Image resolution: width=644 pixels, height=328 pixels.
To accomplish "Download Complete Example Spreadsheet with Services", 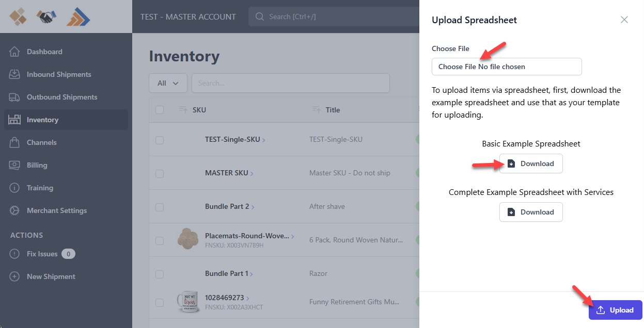I will click(x=531, y=212).
